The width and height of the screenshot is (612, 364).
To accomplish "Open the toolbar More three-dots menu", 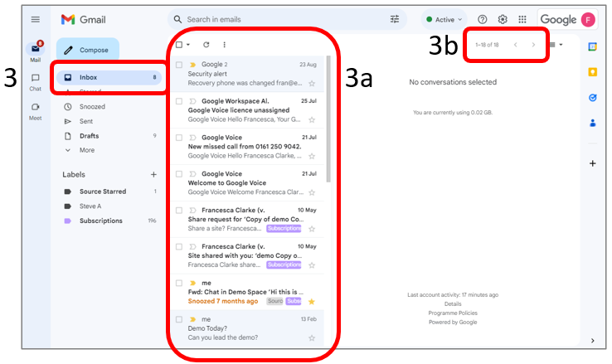I will 224,45.
